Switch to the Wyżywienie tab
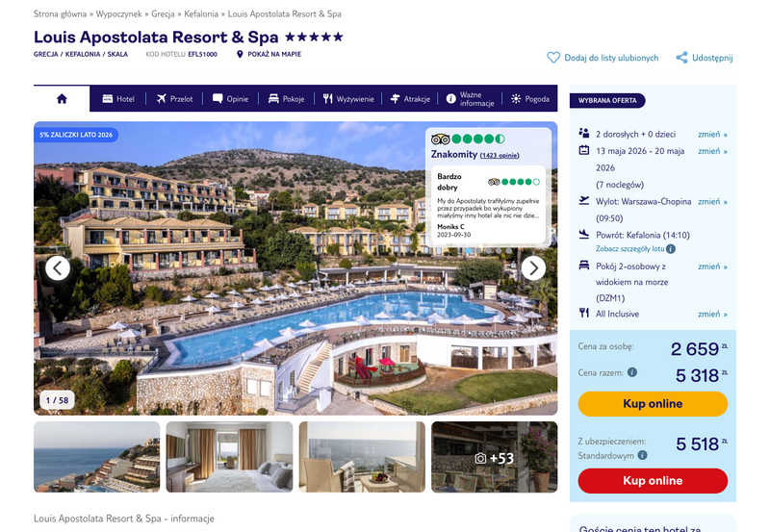 [348, 99]
